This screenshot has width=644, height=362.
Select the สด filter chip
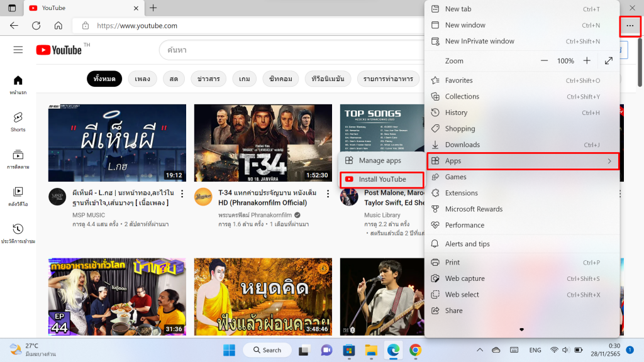point(174,79)
